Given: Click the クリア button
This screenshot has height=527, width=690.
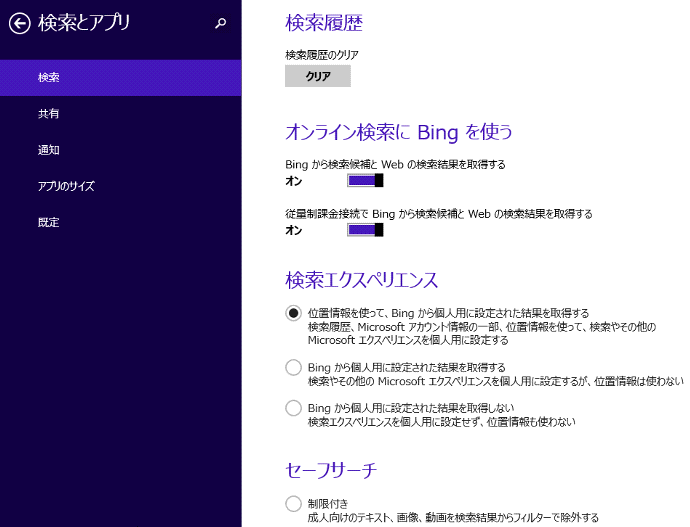Looking at the screenshot, I should (318, 76).
